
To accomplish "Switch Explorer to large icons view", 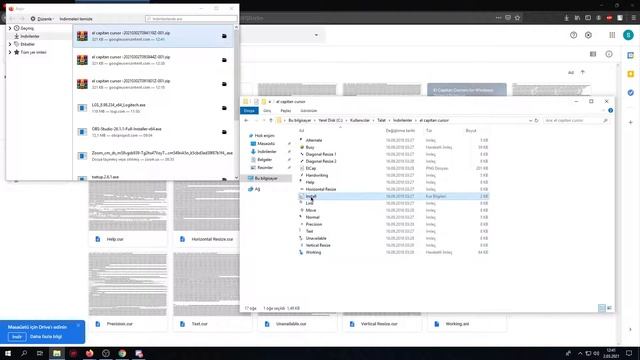I will (x=609, y=308).
